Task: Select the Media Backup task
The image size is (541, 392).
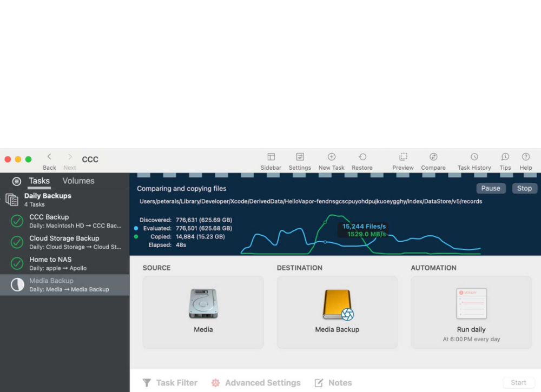Action: [x=65, y=285]
